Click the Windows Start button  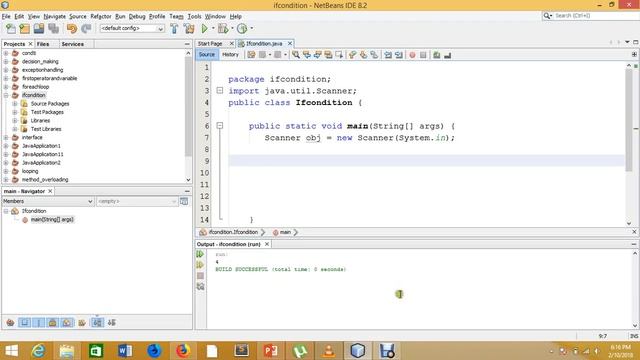tap(11, 351)
